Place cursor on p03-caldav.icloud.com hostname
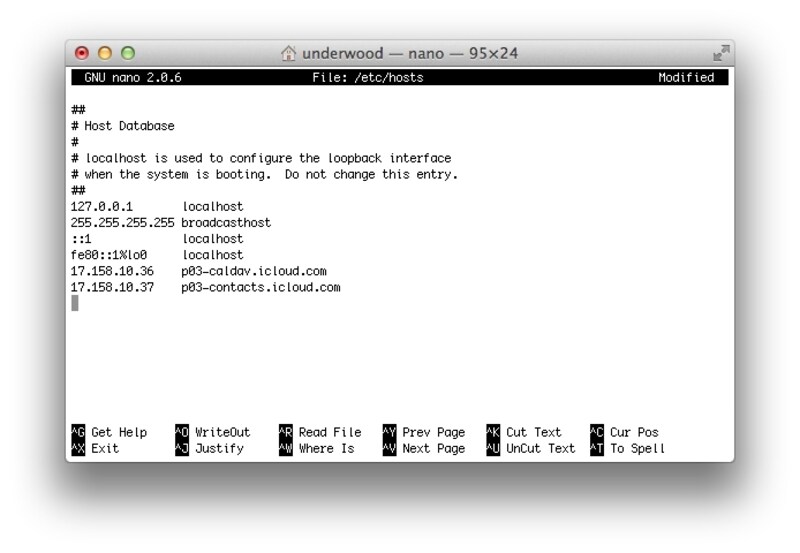800x553 pixels. point(254,271)
